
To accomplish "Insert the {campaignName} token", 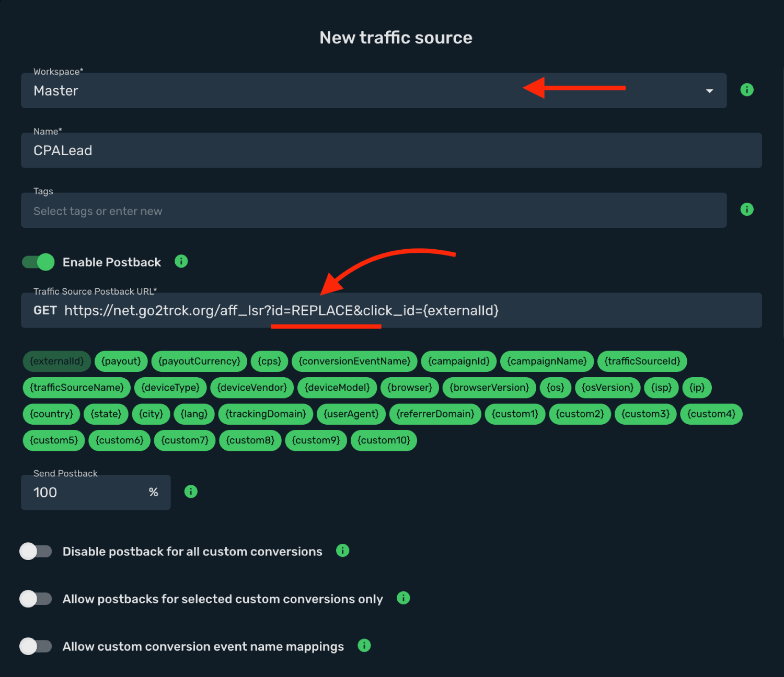I will coord(547,361).
